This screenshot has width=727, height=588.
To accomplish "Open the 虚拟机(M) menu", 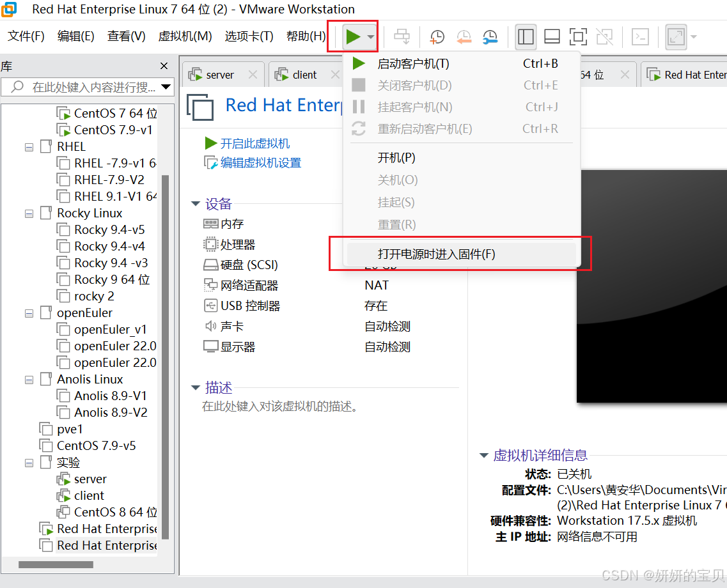I will (x=185, y=36).
